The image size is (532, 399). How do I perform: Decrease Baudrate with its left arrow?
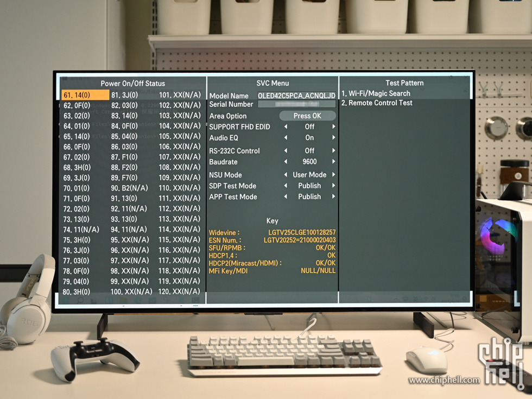(x=286, y=162)
